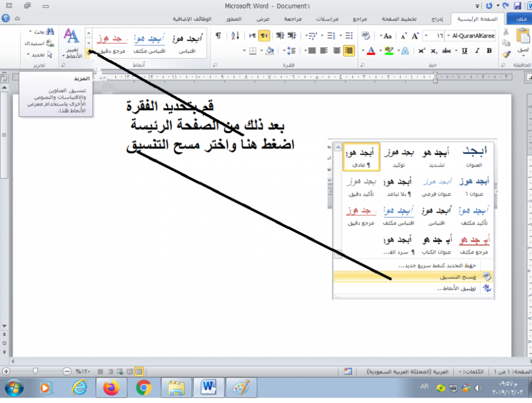Toggle Center paragraph alignment
Screen dimensions: 532x403
(337, 51)
